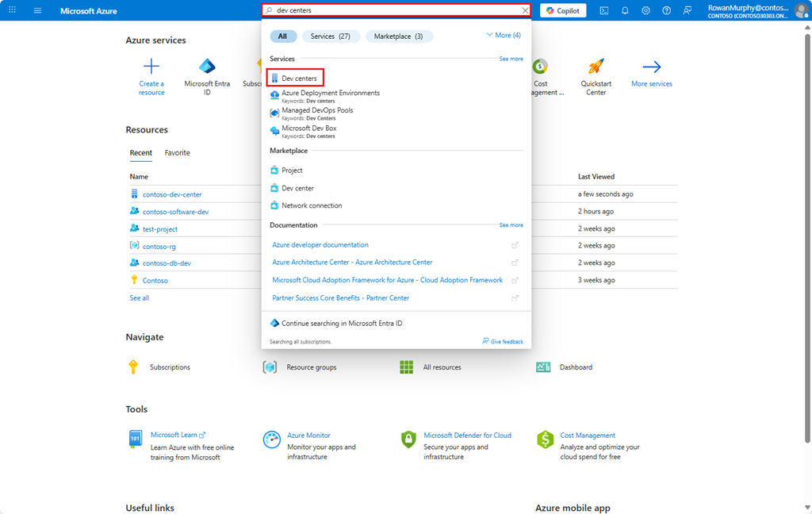This screenshot has width=812, height=514.
Task: Open the Cost Management service icon
Action: click(x=541, y=67)
